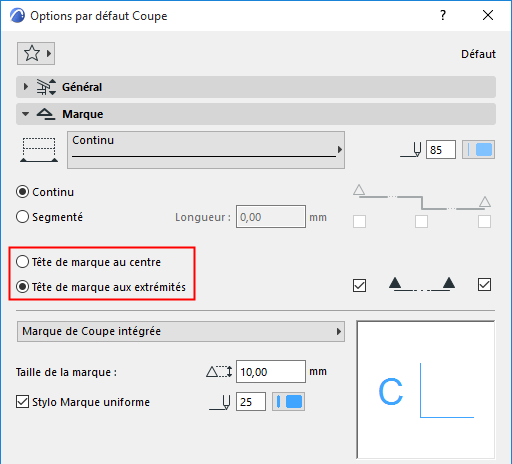Click the Défaut label
512x464 pixels.
click(x=478, y=54)
